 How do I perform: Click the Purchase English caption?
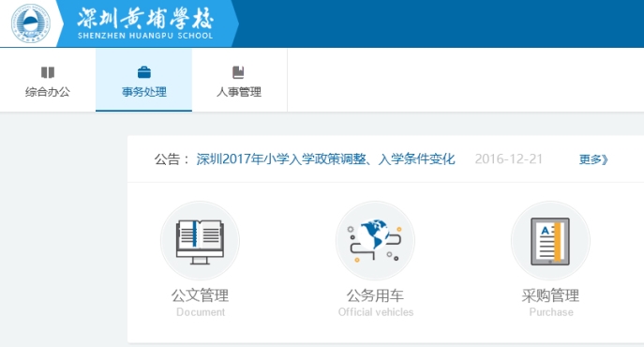[551, 312]
